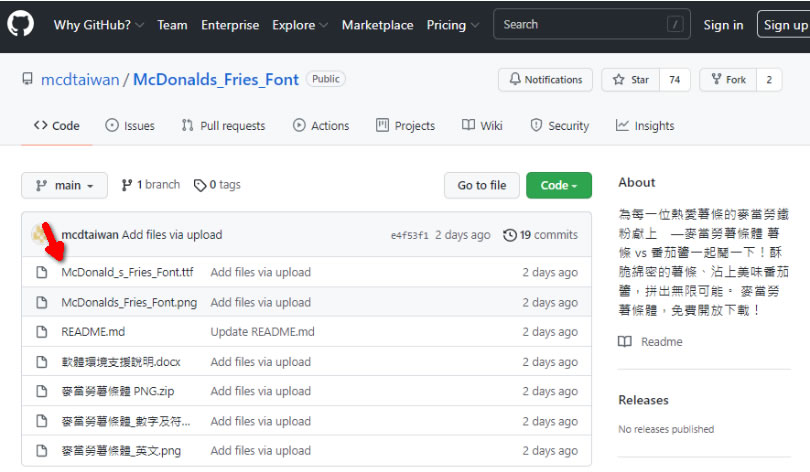This screenshot has height=472, width=810.
Task: Open README.md file
Action: [93, 332]
